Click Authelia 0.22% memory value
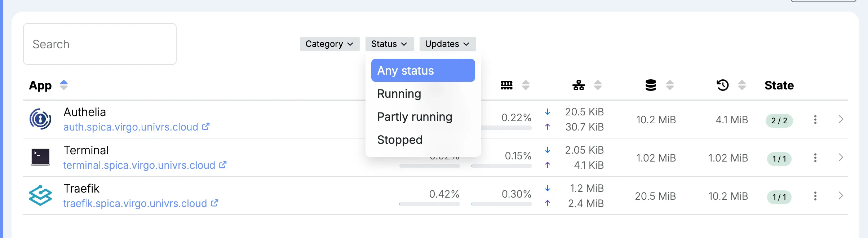Image resolution: width=868 pixels, height=238 pixels. [x=517, y=118]
